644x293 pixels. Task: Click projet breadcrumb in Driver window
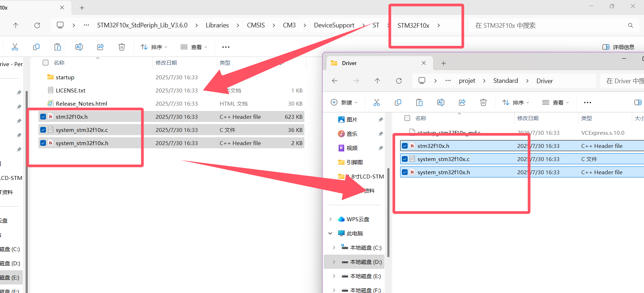pos(467,81)
